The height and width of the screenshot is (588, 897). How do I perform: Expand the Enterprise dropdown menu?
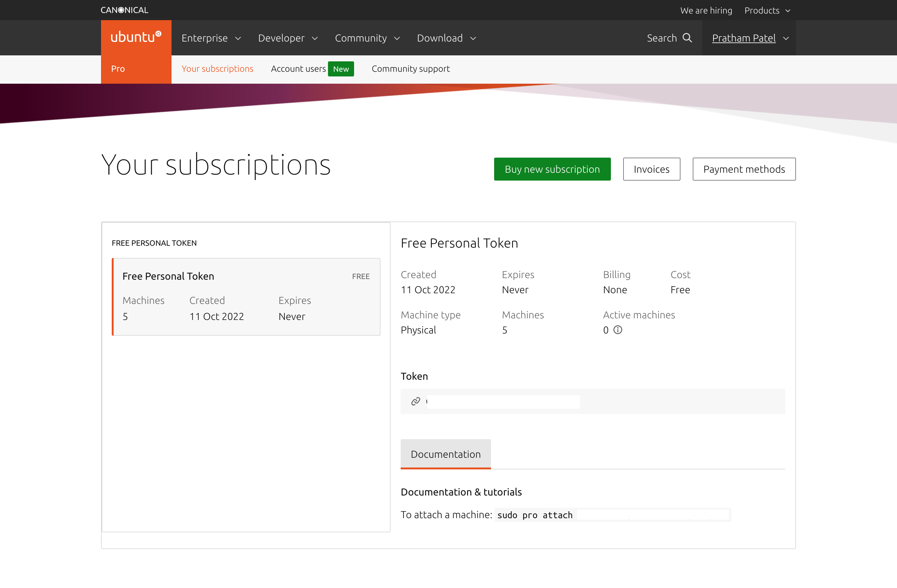(211, 38)
